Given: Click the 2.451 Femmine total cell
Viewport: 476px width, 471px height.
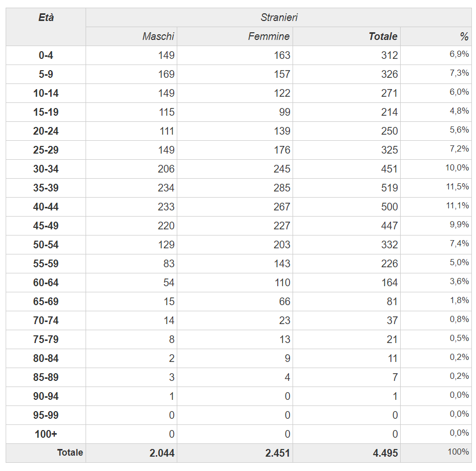Looking at the screenshot, I should coord(278,453).
